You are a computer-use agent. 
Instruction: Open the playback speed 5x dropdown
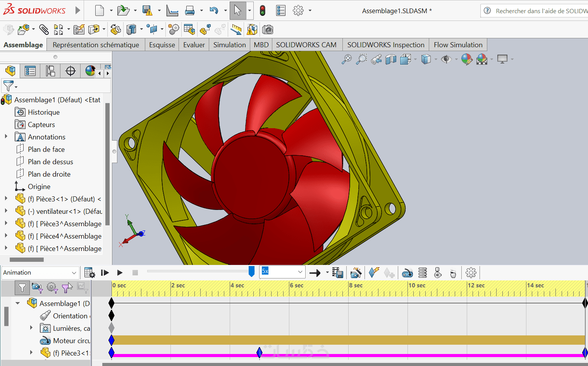coord(300,272)
